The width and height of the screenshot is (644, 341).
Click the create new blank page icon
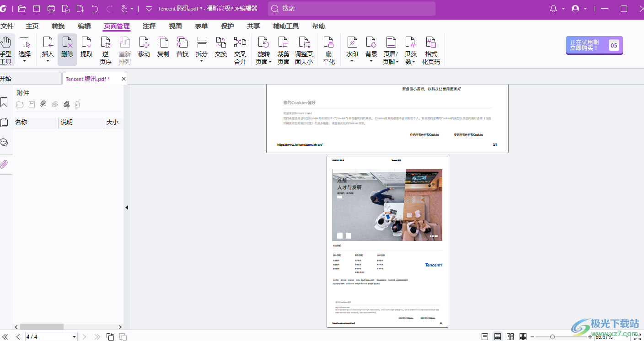pyautogui.click(x=80, y=9)
